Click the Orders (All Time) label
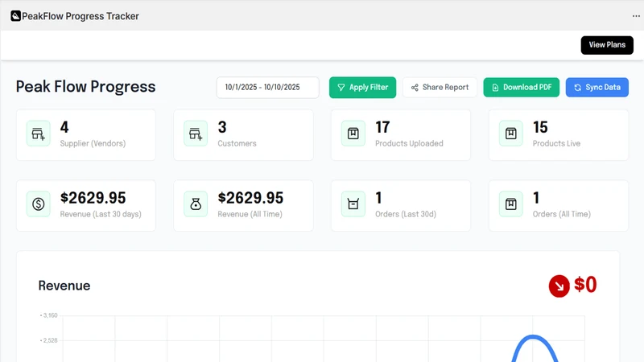This screenshot has width=644, height=362. tap(561, 214)
